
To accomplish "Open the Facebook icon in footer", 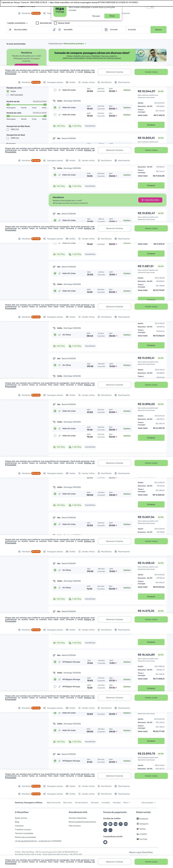I will tap(137, 818).
